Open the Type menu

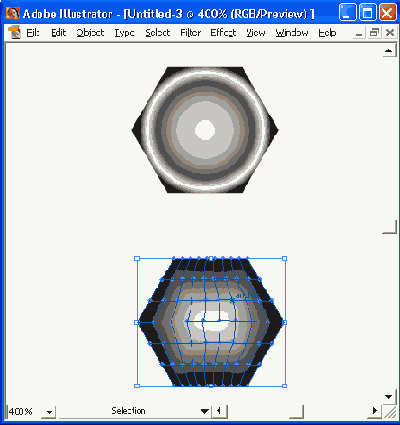pyautogui.click(x=124, y=33)
